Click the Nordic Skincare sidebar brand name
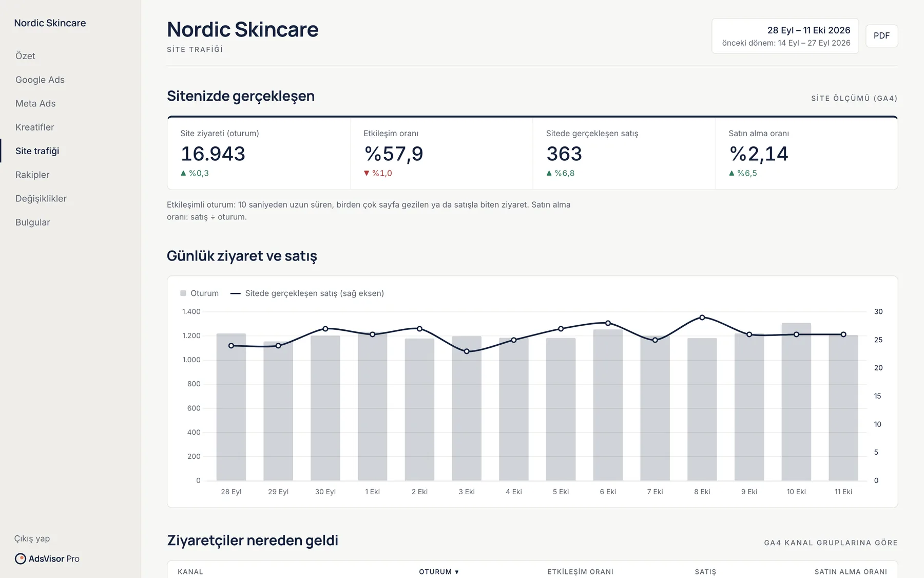This screenshot has width=924, height=578. (x=50, y=23)
